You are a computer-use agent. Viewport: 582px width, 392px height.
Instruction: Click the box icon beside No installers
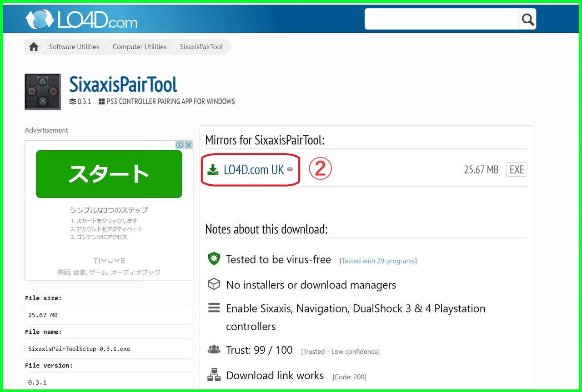click(x=214, y=284)
